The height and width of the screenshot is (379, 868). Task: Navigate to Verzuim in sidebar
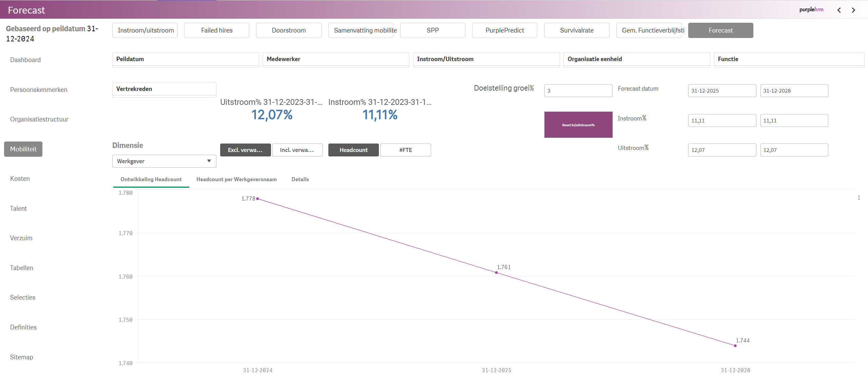coord(21,238)
